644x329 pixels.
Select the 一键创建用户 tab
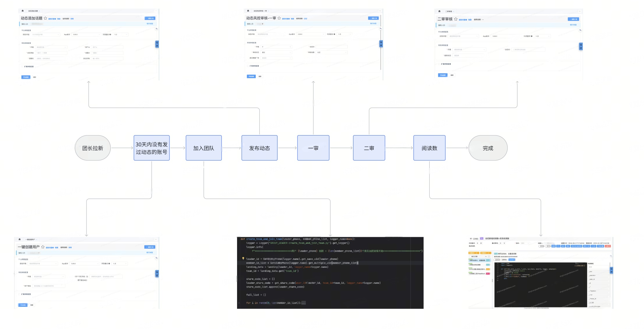pyautogui.click(x=30, y=239)
